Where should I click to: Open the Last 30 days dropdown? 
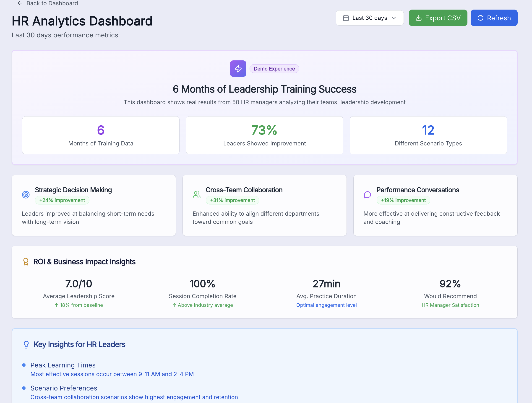pyautogui.click(x=369, y=18)
